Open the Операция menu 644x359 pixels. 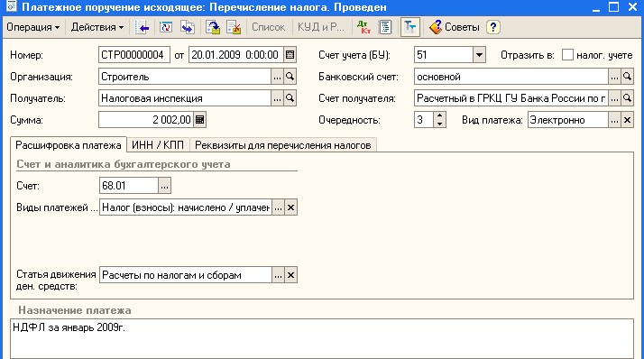tap(32, 27)
